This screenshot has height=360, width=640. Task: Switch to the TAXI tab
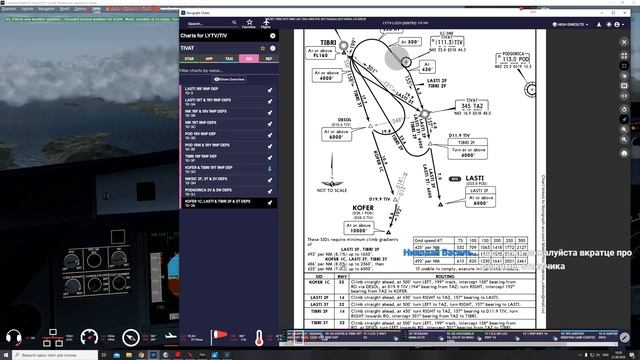229,59
